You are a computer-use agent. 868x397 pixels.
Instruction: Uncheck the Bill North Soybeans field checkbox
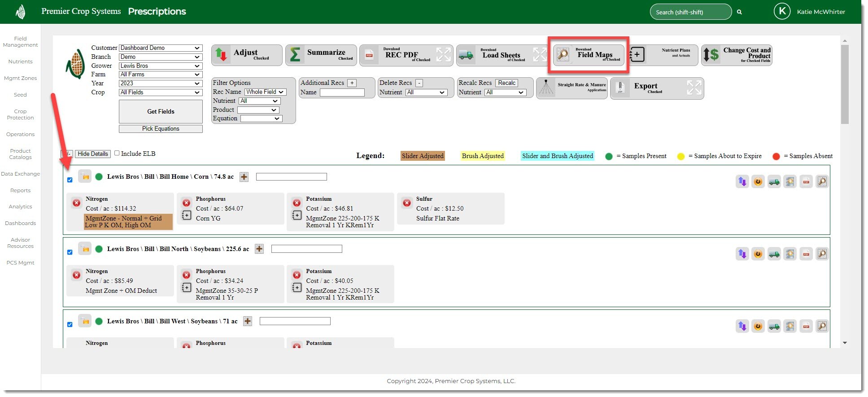(70, 252)
